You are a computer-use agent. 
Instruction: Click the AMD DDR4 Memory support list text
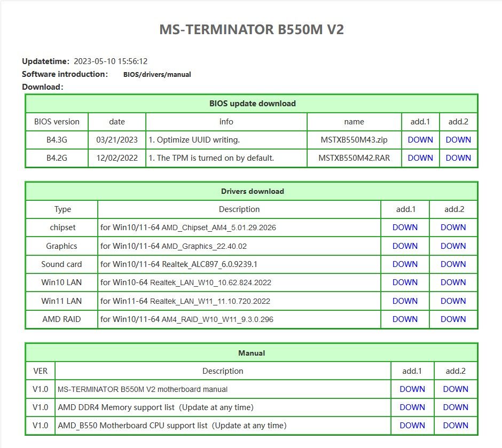coord(155,407)
